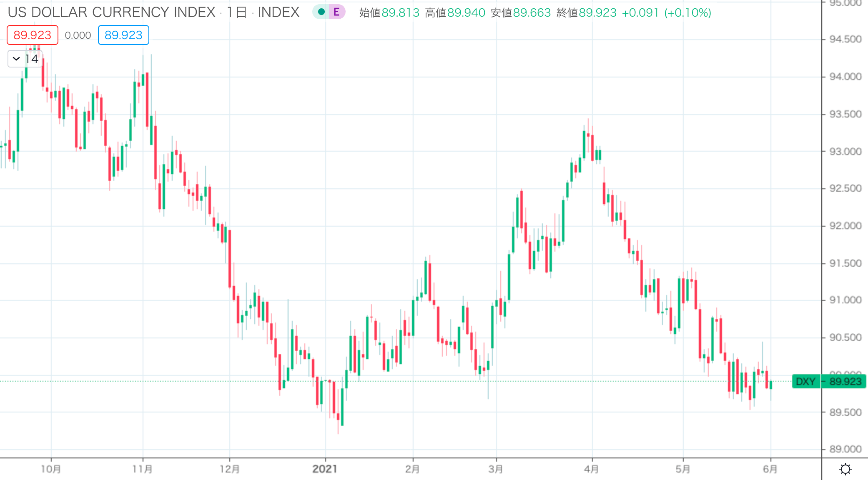Click the 10月 time axis label
Image resolution: width=868 pixels, height=480 pixels.
pyautogui.click(x=51, y=469)
